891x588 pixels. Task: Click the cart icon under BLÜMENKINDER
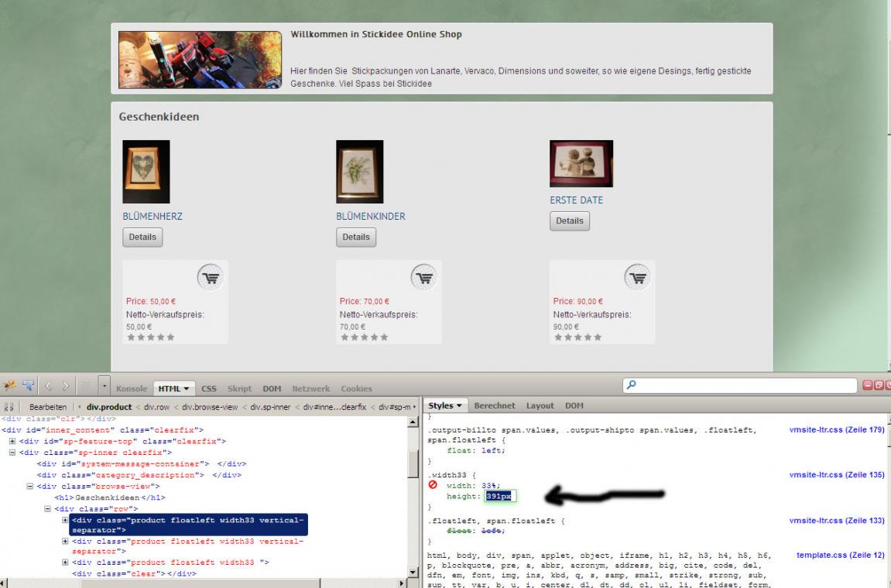click(423, 276)
